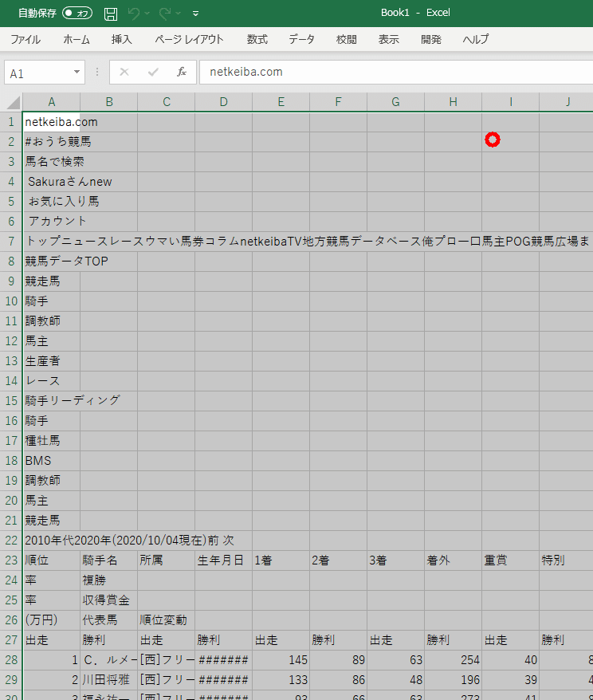Click the 騎手名 header cell
The image size is (593, 700).
109,560
